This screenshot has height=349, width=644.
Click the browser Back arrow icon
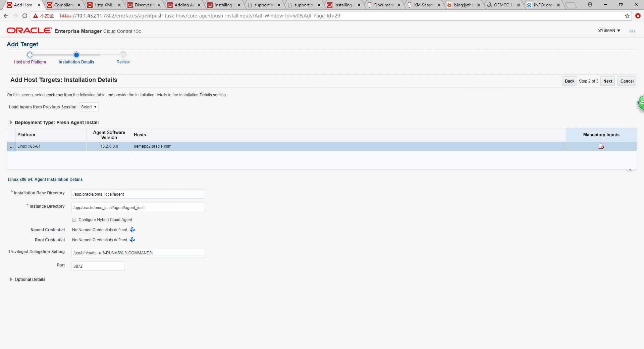point(6,16)
